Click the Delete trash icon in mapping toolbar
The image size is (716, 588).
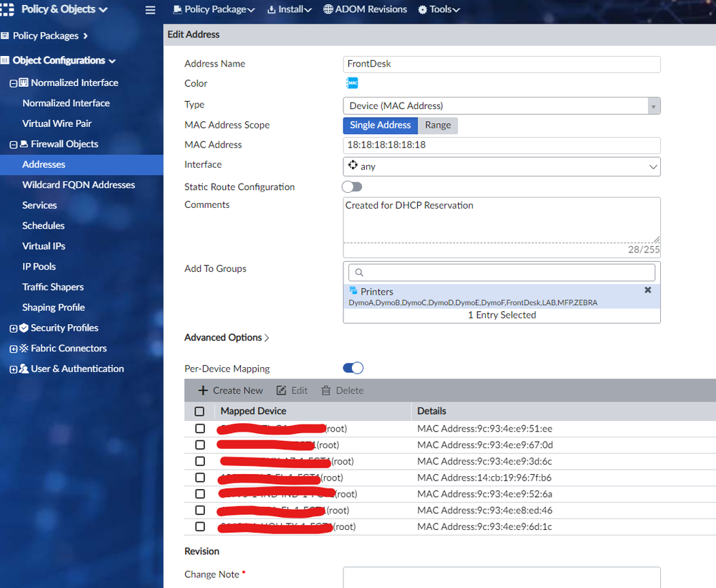pyautogui.click(x=326, y=391)
